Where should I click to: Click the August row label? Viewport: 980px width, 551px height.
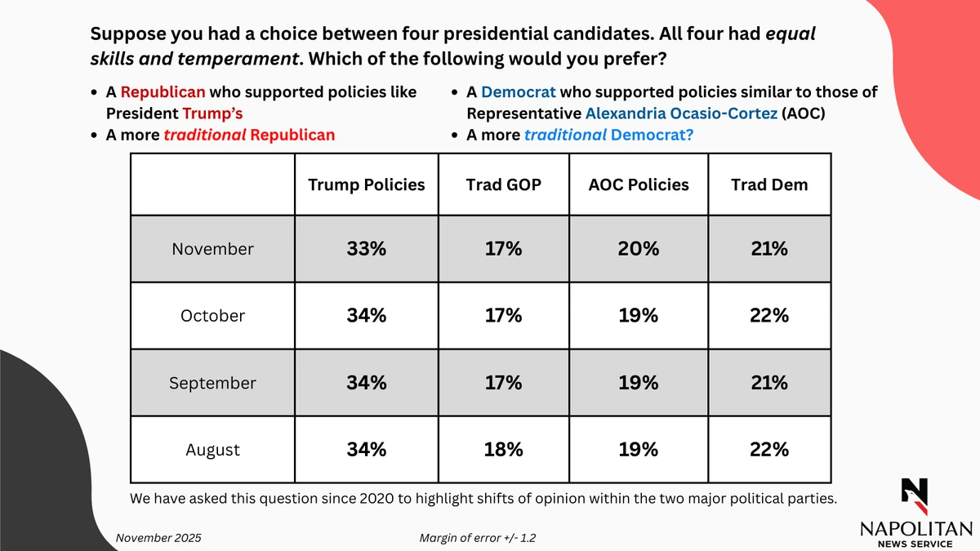[x=212, y=449]
